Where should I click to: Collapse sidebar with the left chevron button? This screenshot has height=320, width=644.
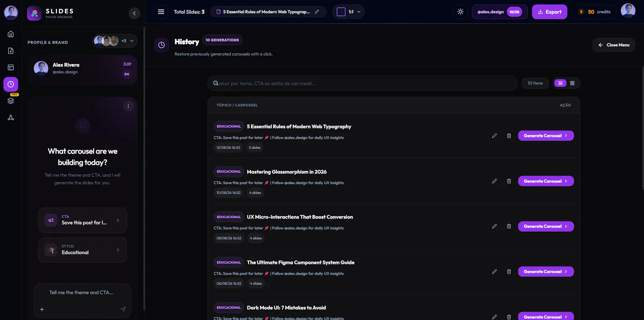tap(134, 13)
